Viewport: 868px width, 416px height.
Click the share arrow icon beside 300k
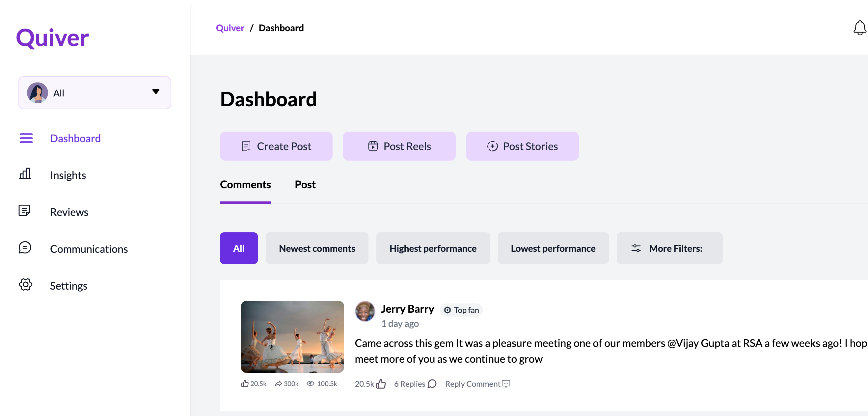278,384
